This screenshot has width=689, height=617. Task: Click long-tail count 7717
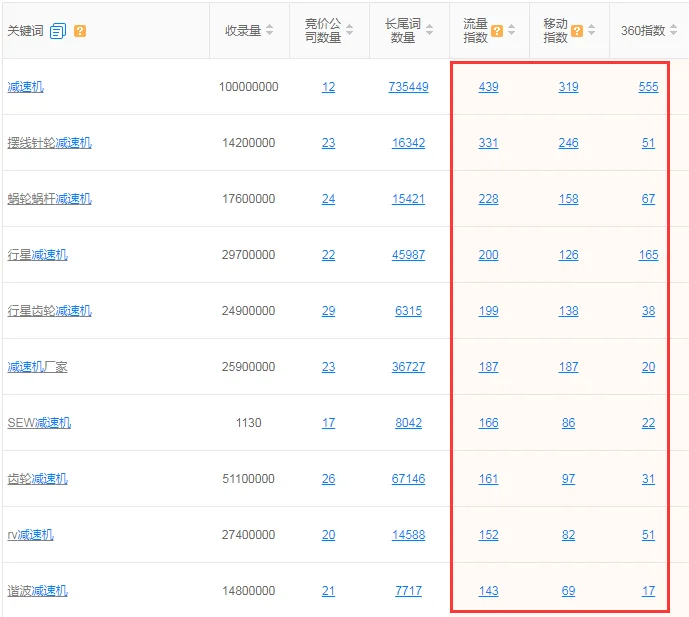tap(408, 591)
